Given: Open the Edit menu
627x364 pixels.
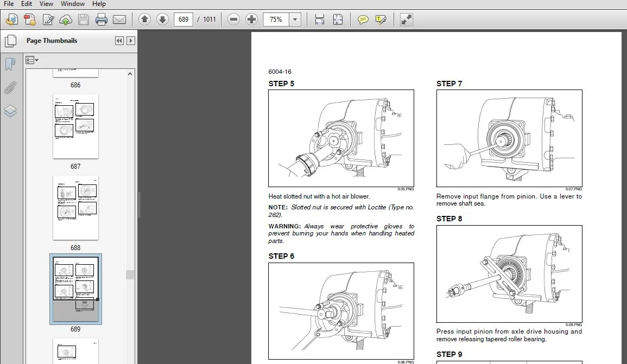Looking at the screenshot, I should [27, 4].
